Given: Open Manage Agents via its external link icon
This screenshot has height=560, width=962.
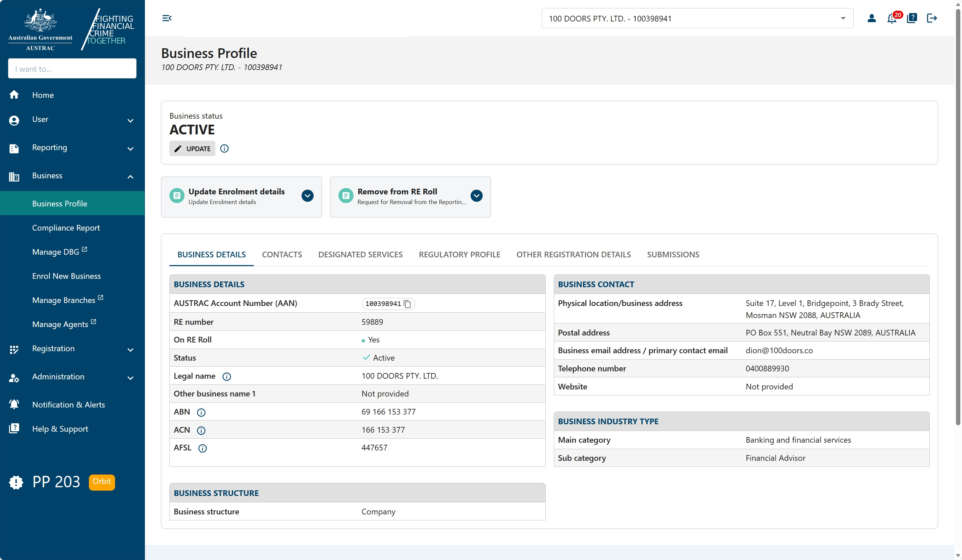Looking at the screenshot, I should pyautogui.click(x=94, y=322).
